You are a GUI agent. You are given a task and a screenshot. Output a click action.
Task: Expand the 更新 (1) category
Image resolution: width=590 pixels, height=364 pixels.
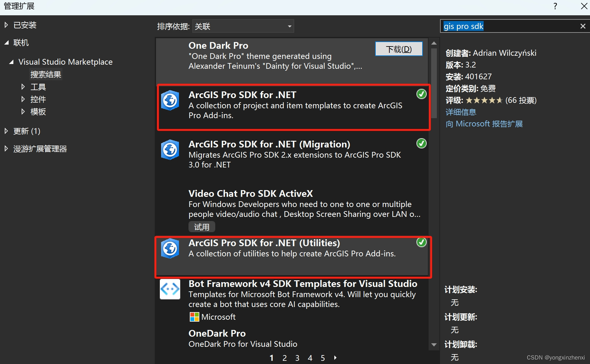[6, 131]
